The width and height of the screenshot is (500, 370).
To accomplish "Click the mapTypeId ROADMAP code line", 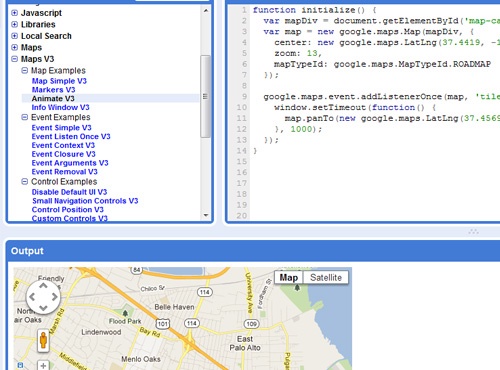I will (382, 64).
